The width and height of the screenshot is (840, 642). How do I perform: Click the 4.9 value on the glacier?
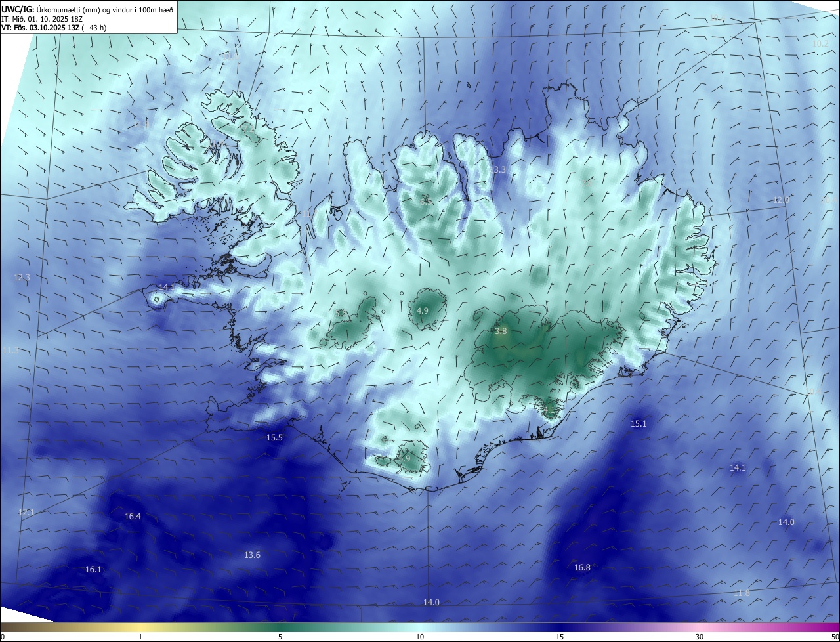(423, 311)
